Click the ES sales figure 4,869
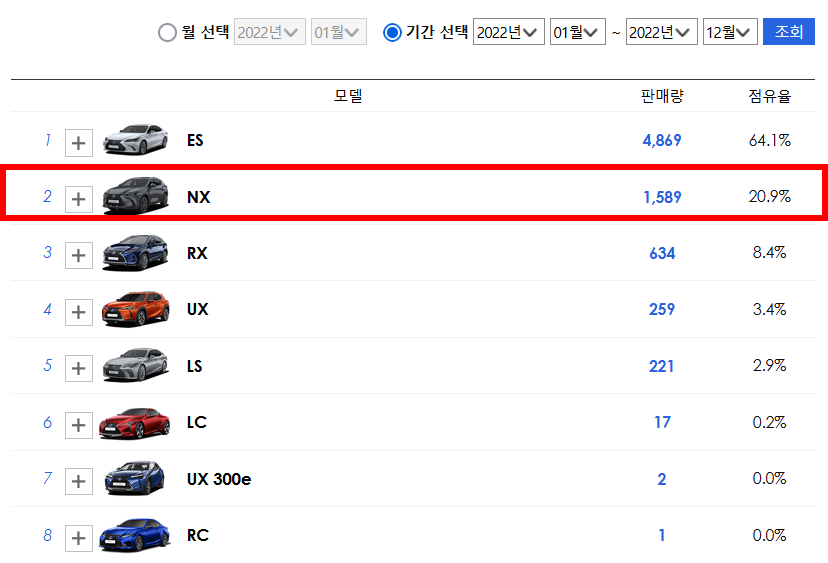The width and height of the screenshot is (828, 563). (x=662, y=140)
